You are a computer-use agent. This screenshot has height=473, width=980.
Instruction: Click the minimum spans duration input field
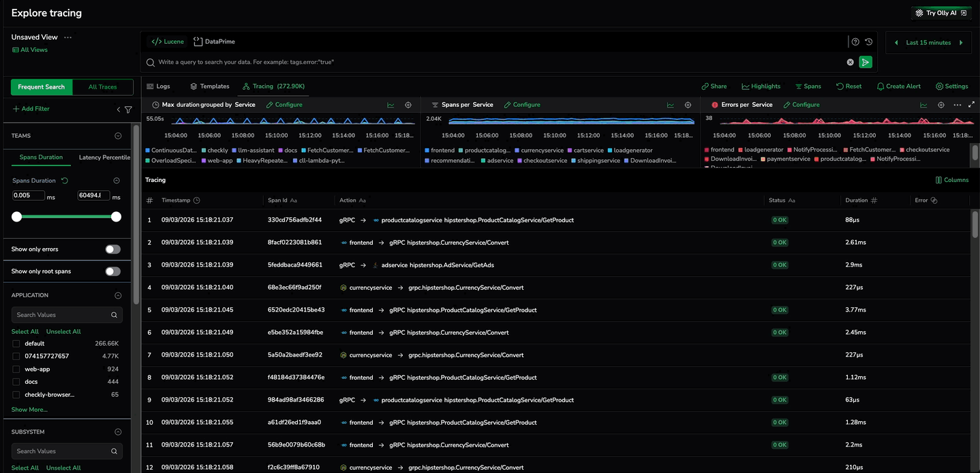tap(28, 196)
